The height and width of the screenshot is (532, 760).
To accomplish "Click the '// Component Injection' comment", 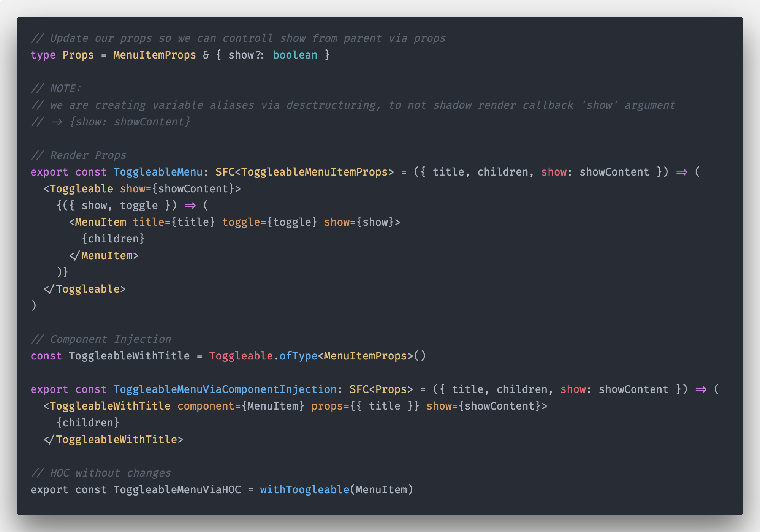I will [101, 339].
